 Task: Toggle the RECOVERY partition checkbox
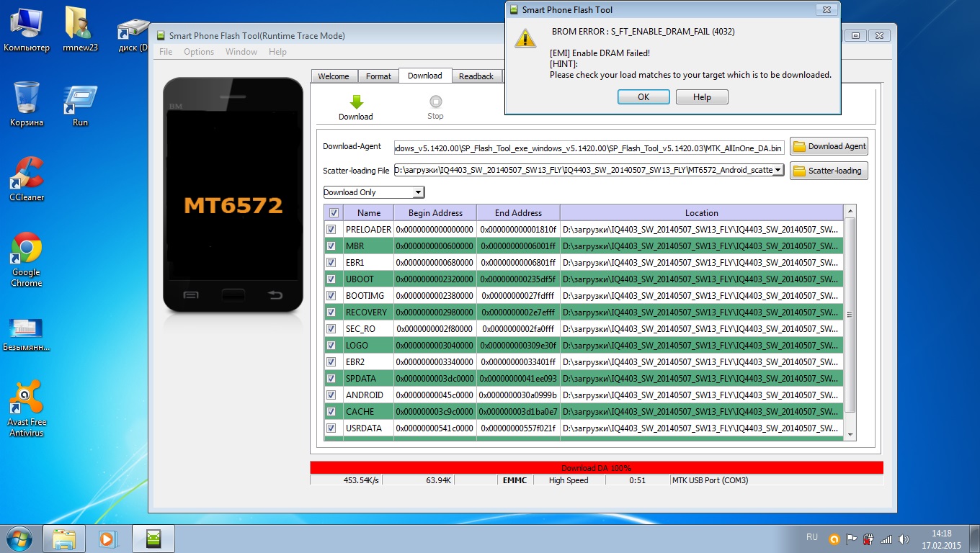pyautogui.click(x=331, y=313)
